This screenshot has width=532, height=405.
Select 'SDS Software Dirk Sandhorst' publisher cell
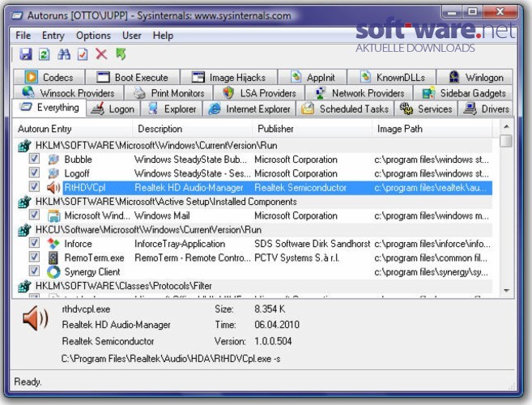click(312, 244)
